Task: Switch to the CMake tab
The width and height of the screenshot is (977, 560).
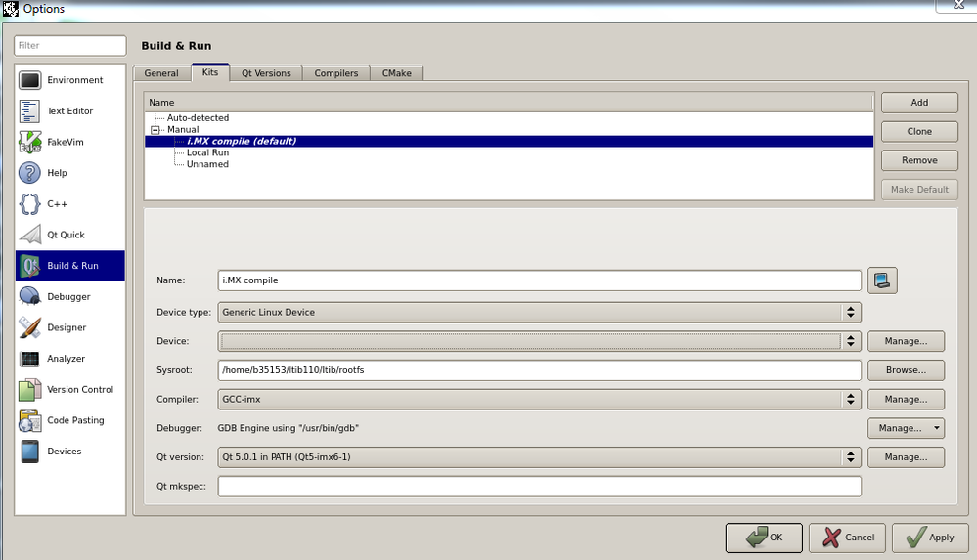Action: click(x=396, y=73)
